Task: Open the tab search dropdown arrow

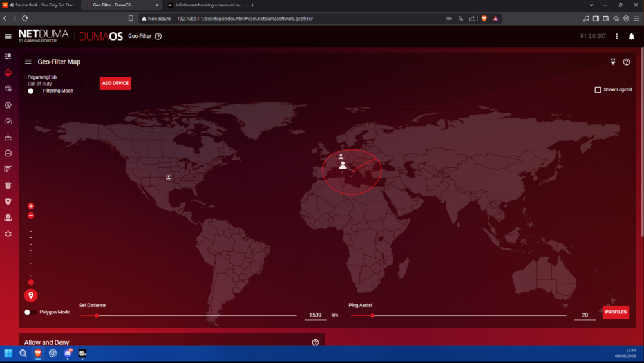Action: [591, 5]
